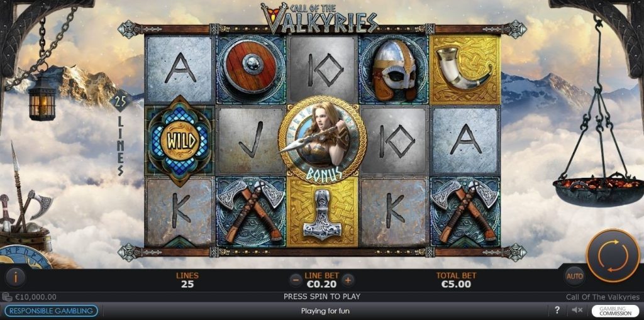Open the info paytable button
The width and height of the screenshot is (644, 320).
16,277
